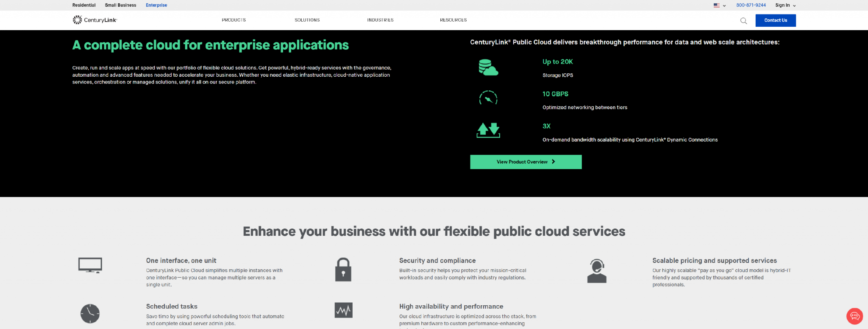Click the 'Create, run and scale apps' intro paragraph
The height and width of the screenshot is (329, 868).
coord(232,75)
